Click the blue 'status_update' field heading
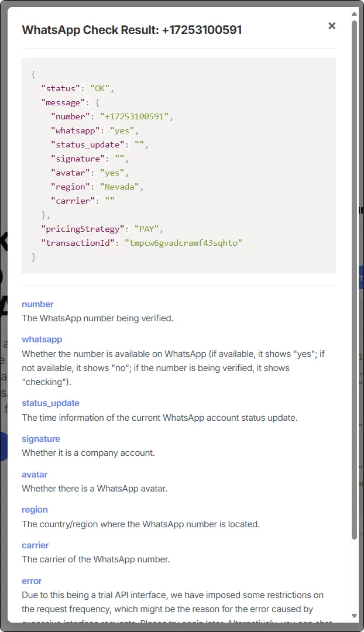The width and height of the screenshot is (364, 632). [x=50, y=403]
